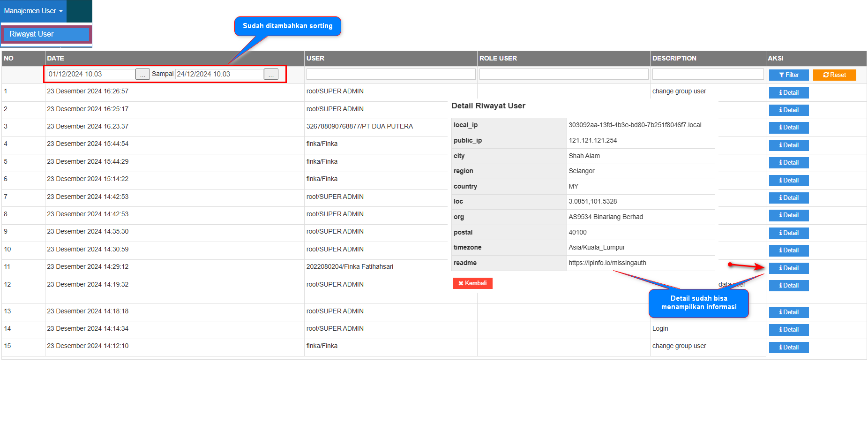The image size is (868, 440).
Task: View Detail for row 14 Login entry
Action: [788, 330]
